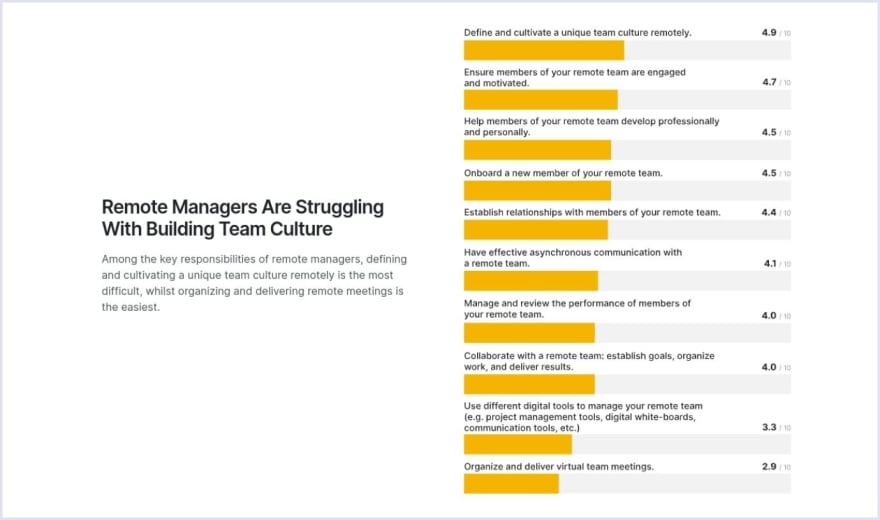Image resolution: width=880 pixels, height=520 pixels.
Task: Click the 3.3 score value
Action: [769, 427]
